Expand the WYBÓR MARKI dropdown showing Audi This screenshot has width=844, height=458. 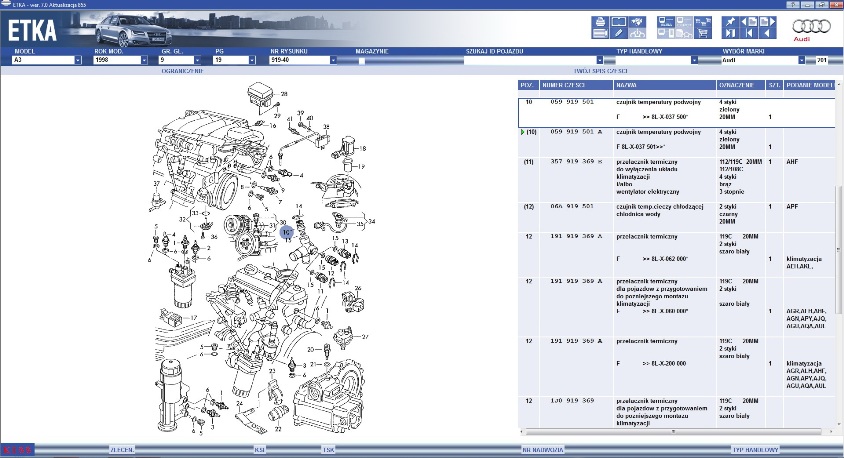click(801, 60)
